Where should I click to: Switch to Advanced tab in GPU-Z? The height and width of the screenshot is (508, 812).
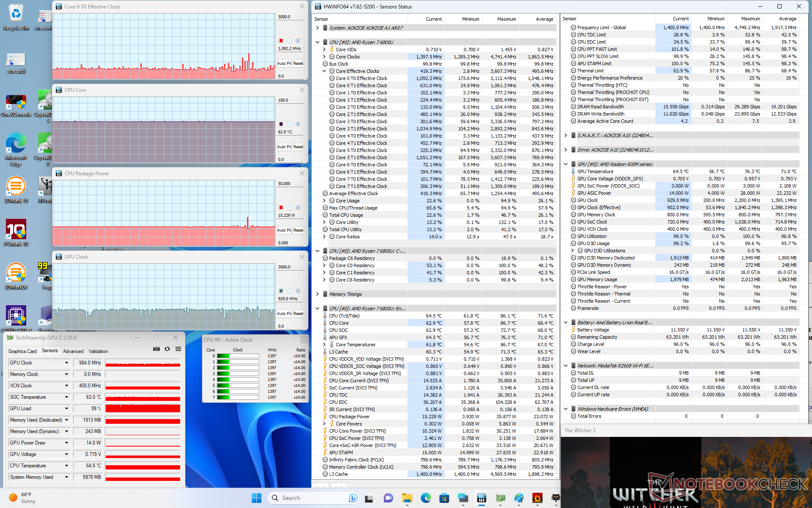tap(73, 351)
